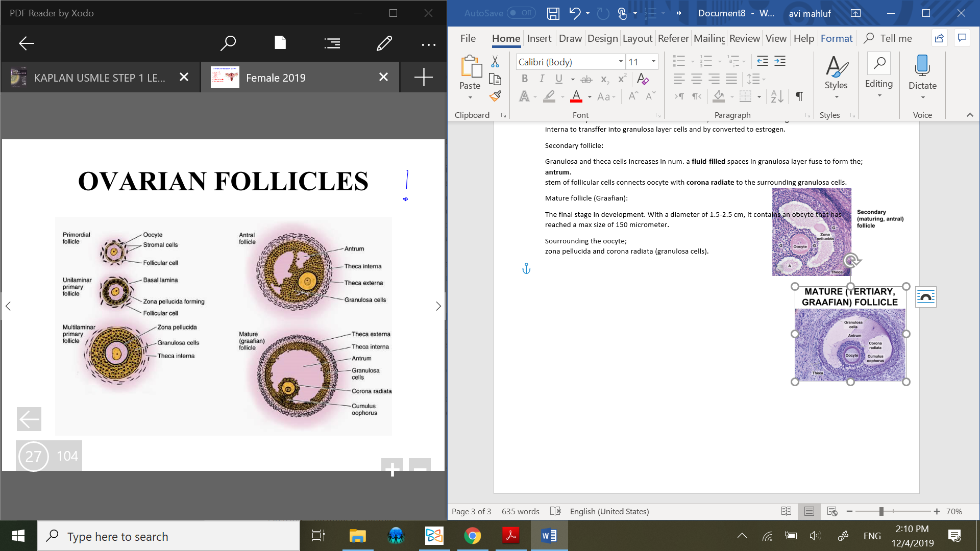Show paragraph marks with pilcrow icon
This screenshot has height=551, width=980.
tap(799, 96)
